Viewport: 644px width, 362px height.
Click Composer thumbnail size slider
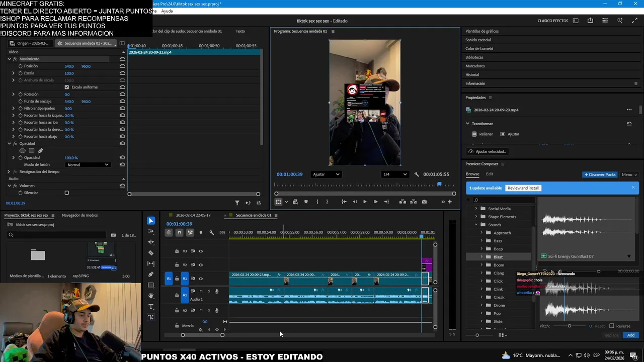coord(477,335)
